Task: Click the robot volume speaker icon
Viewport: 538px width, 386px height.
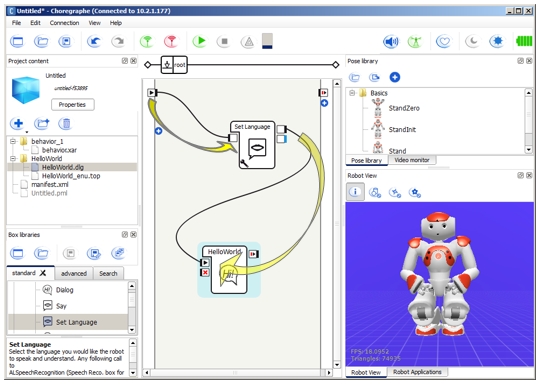Action: pos(391,42)
